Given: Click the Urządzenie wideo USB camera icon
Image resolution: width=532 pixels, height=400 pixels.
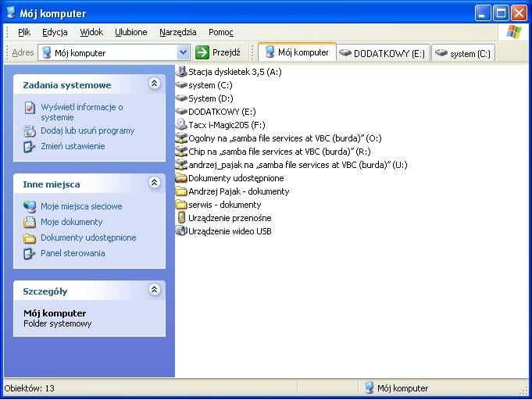Looking at the screenshot, I should point(181,231).
